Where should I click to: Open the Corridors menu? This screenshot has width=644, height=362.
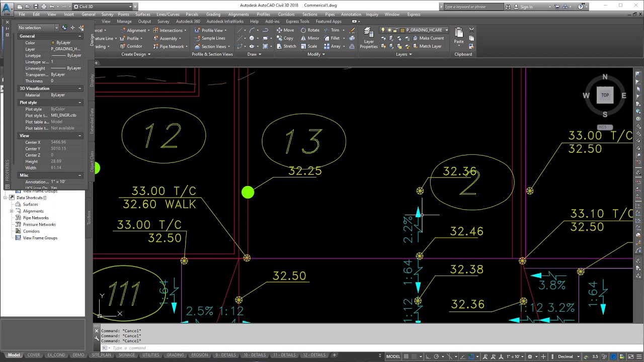(x=286, y=14)
